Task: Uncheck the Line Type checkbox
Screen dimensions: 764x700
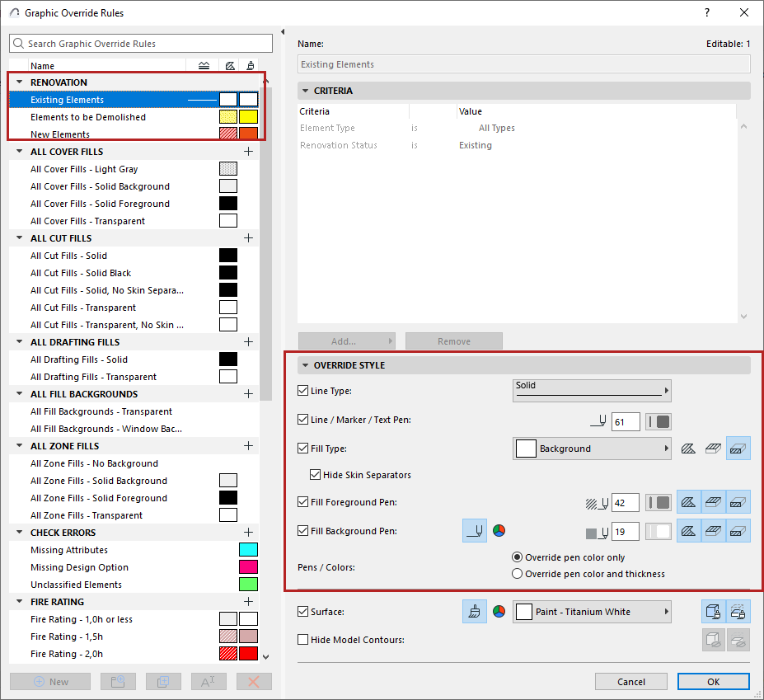Action: point(303,391)
